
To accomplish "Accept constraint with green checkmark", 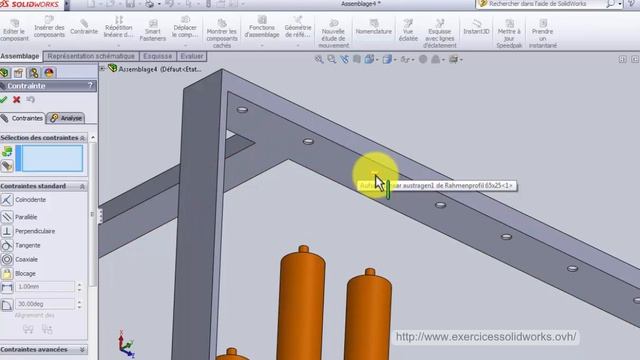I will point(4,99).
